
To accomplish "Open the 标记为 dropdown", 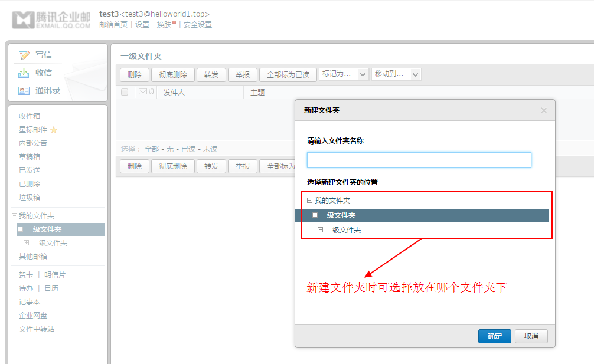I will pos(344,74).
